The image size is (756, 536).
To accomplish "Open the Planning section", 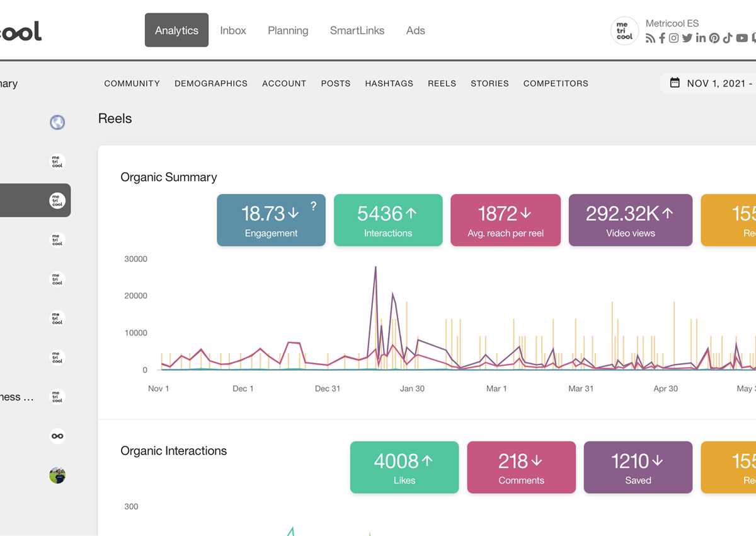I will click(288, 30).
